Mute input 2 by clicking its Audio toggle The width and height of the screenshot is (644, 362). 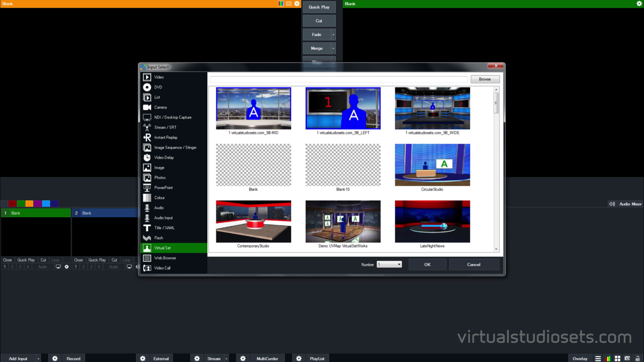coord(113,266)
